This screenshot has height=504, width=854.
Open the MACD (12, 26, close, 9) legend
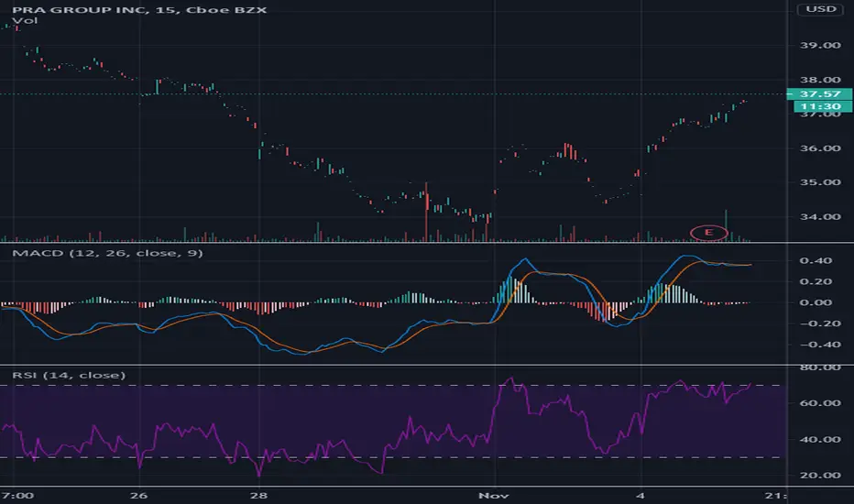click(x=107, y=253)
